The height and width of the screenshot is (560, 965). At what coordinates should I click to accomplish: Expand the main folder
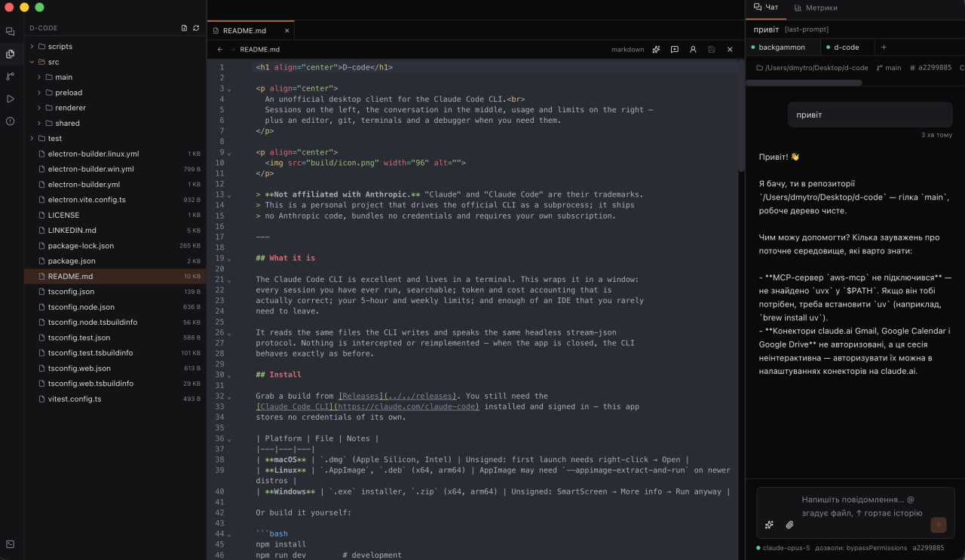tap(39, 77)
